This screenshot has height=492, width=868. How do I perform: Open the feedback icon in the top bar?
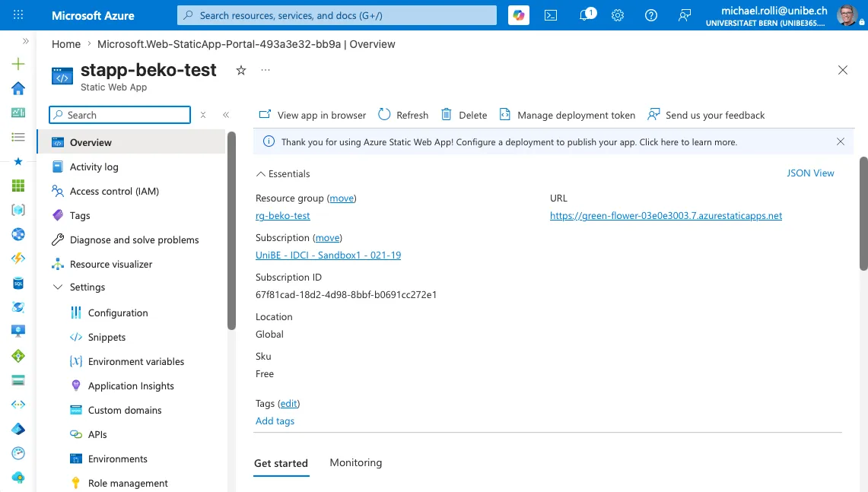685,15
